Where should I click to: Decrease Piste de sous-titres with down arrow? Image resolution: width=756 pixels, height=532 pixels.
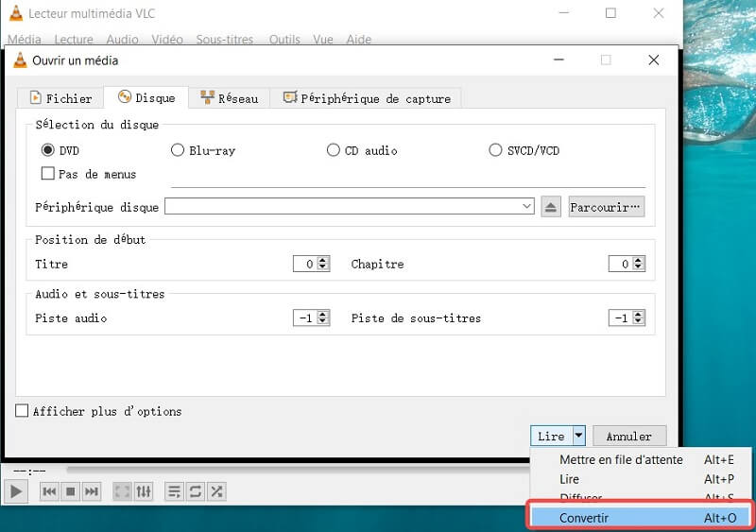tap(639, 321)
